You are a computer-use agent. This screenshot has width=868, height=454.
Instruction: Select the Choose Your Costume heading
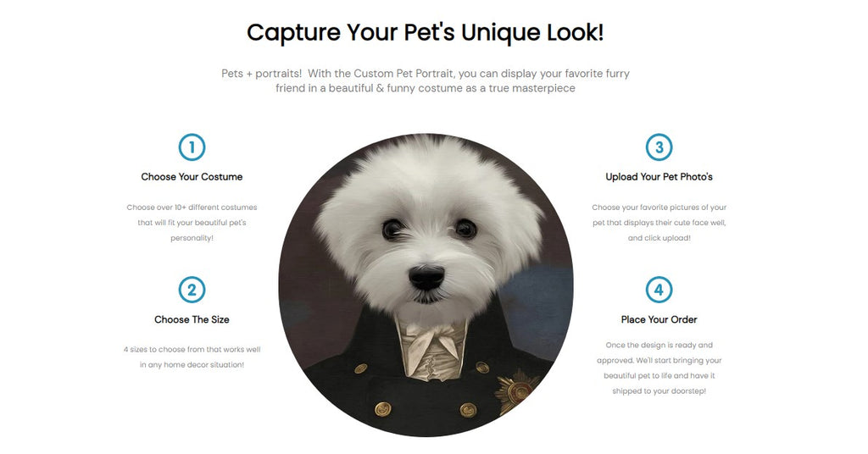[x=192, y=177]
